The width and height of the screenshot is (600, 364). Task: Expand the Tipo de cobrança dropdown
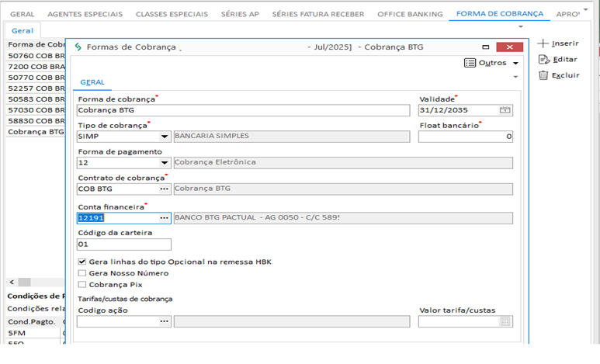click(165, 137)
